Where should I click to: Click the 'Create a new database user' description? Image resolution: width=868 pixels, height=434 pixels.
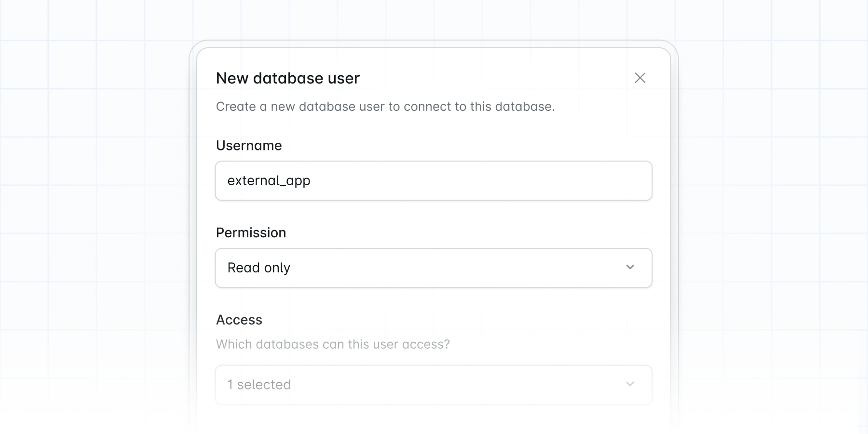point(385,107)
